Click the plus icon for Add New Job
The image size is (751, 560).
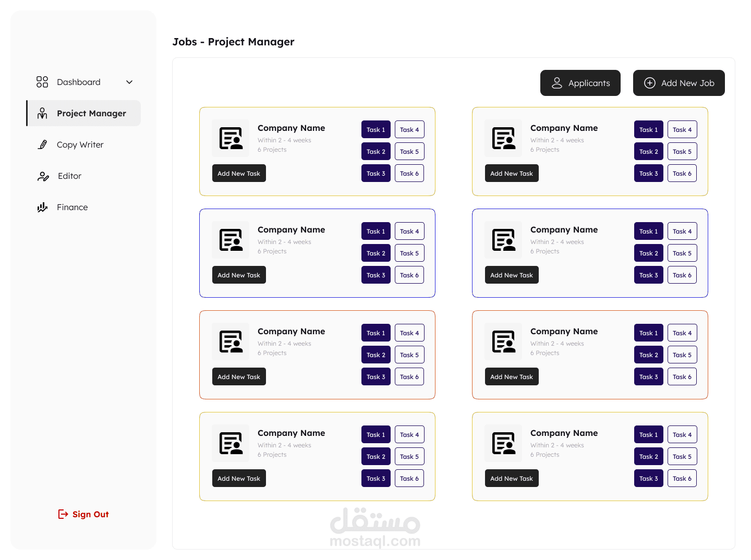[x=650, y=83]
